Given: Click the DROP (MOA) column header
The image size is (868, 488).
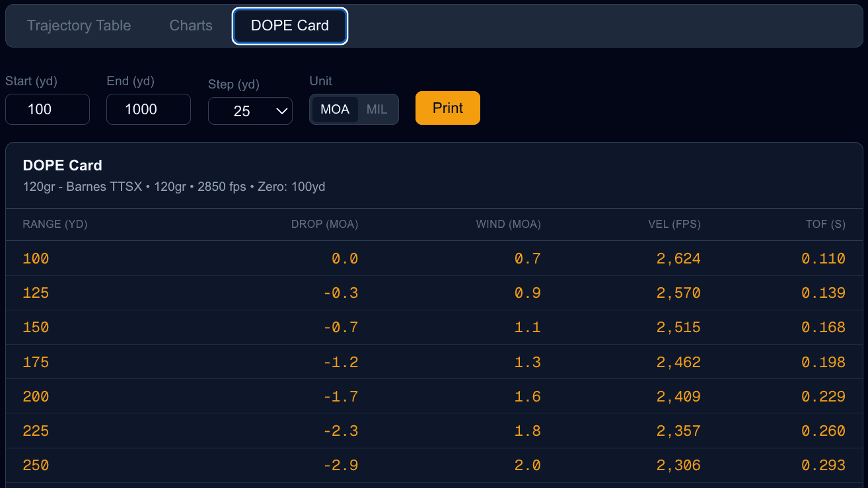Looking at the screenshot, I should (x=324, y=225).
